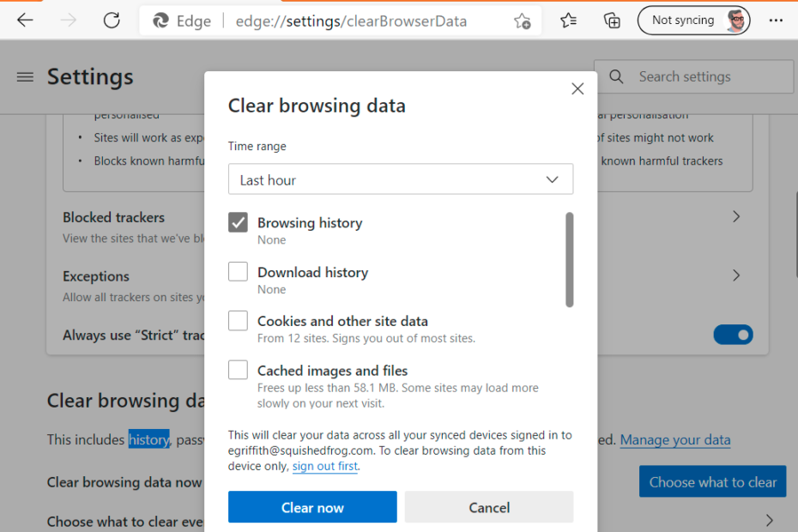
Task: Check the Download history checkbox
Action: (238, 272)
